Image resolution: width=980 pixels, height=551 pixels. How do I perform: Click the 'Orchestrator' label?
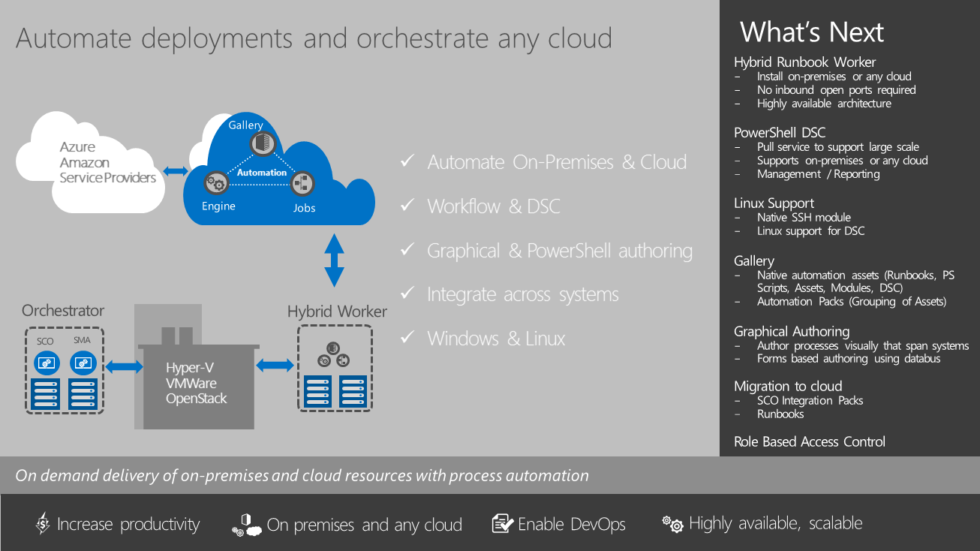point(63,311)
